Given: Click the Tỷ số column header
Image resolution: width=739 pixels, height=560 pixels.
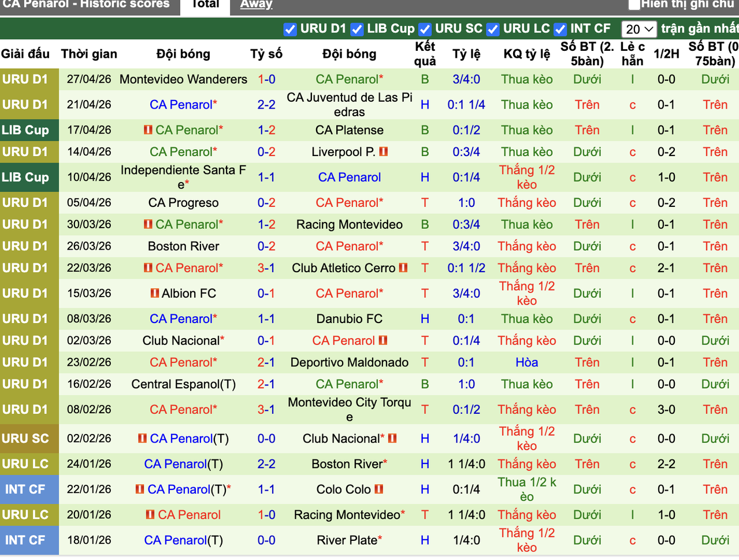Looking at the screenshot, I should [x=266, y=54].
